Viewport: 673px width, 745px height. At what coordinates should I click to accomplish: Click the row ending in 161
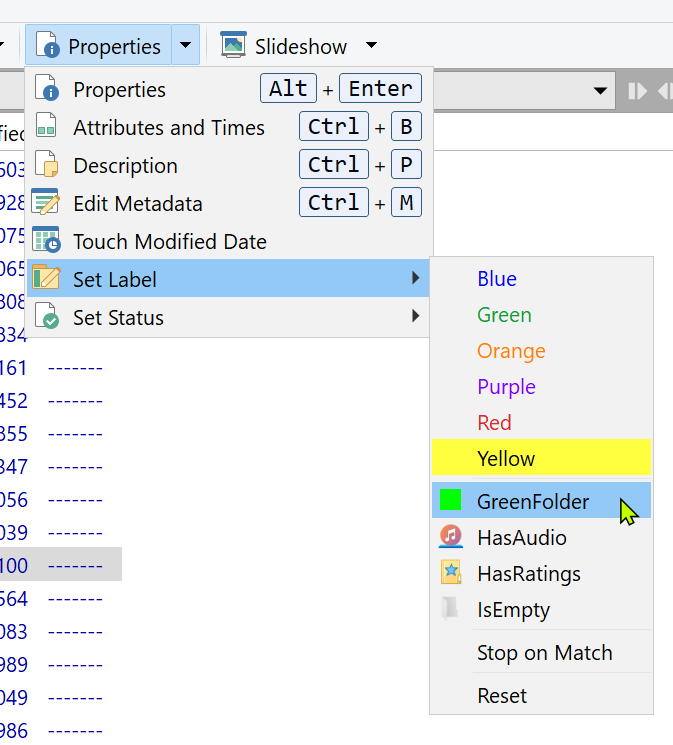click(x=51, y=368)
